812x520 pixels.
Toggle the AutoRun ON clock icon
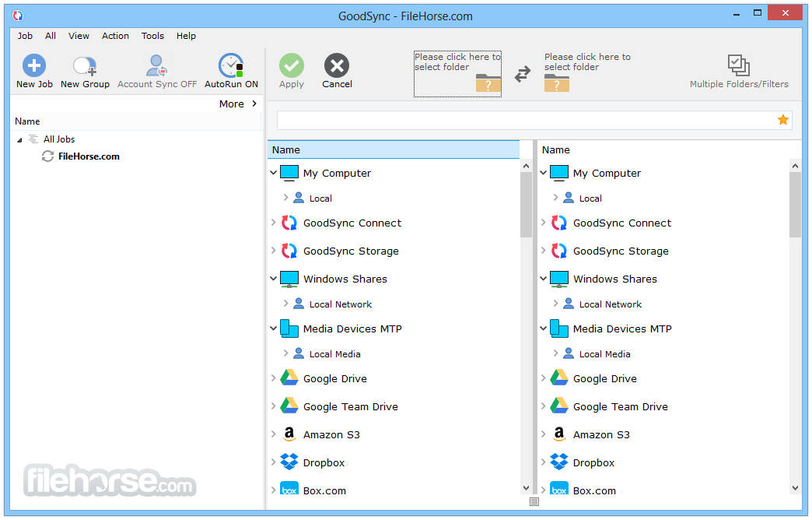[231, 65]
